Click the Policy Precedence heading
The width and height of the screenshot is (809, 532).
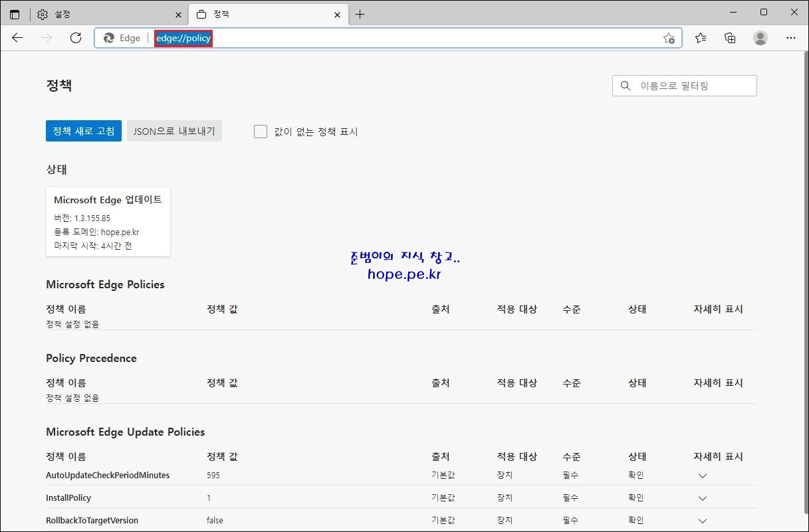(91, 358)
